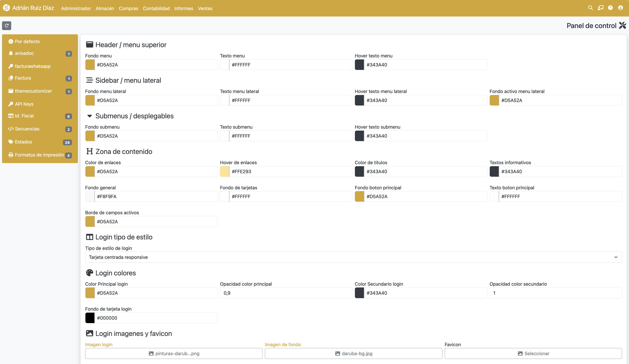Image resolution: width=629 pixels, height=364 pixels.
Task: Click the Texto submenu hex input field
Action: (x=291, y=136)
